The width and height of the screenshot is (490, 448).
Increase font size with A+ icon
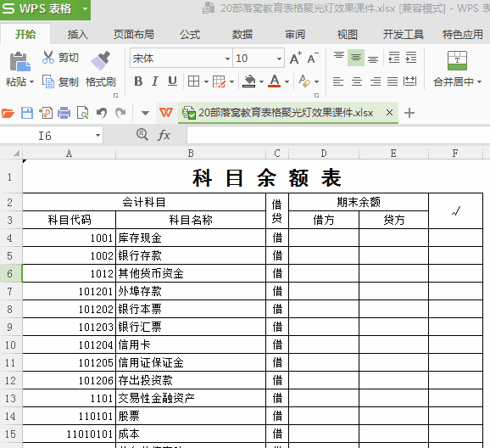pos(295,58)
